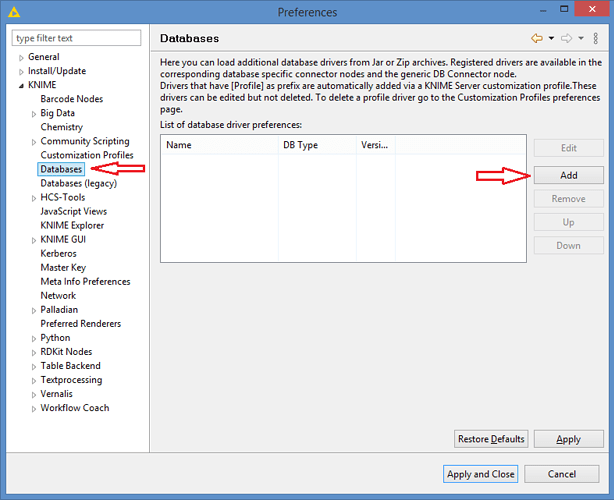This screenshot has height=500, width=614.
Task: Open Textprocessing preferences
Action: pos(71,380)
